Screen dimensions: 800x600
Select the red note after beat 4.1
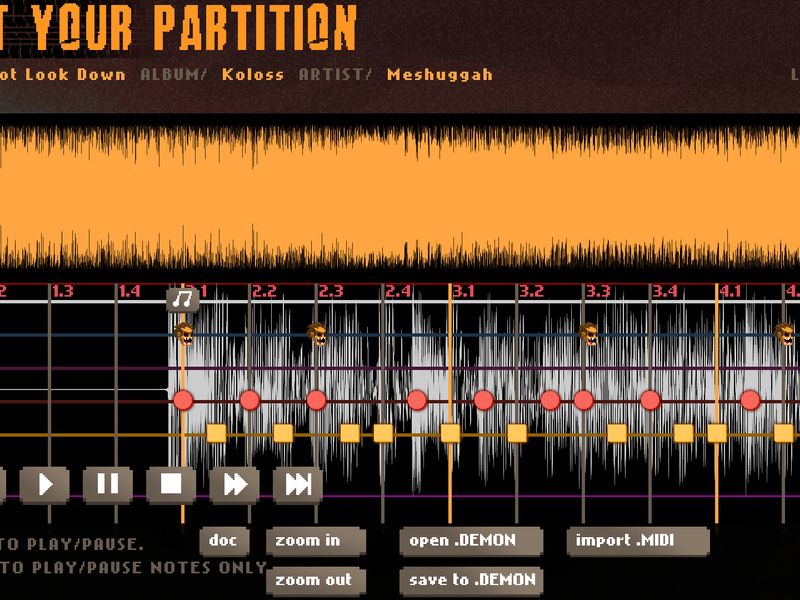[750, 401]
